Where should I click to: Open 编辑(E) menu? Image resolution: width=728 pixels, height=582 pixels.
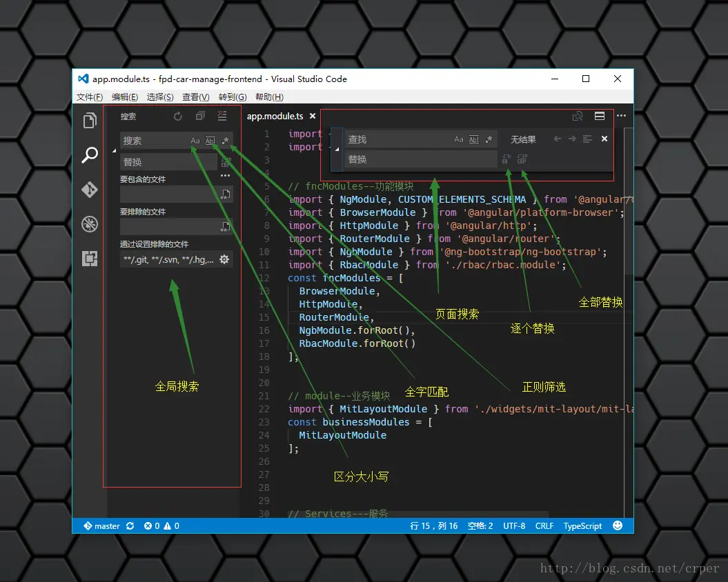point(125,97)
